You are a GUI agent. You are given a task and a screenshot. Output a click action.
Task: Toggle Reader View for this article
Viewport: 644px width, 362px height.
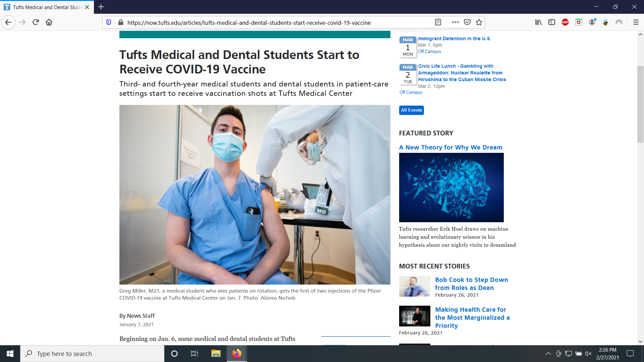click(438, 22)
